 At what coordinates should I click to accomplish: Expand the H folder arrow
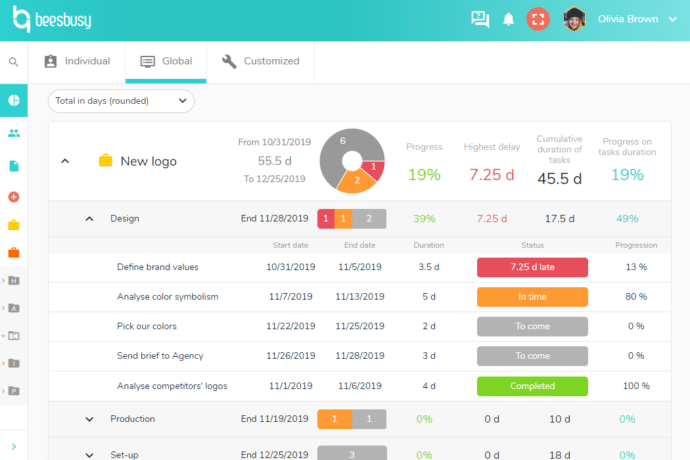(4, 280)
